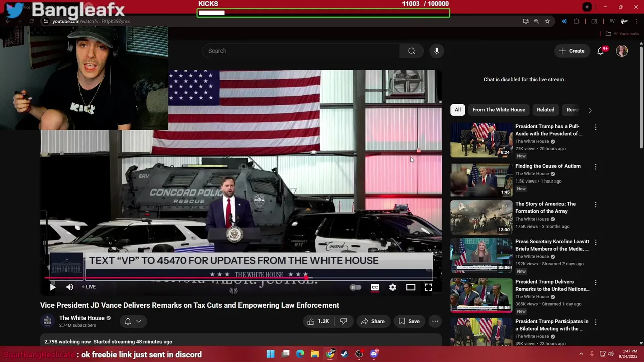Toggle the autoplay switch in the player
The width and height of the screenshot is (644, 362).
(x=356, y=287)
